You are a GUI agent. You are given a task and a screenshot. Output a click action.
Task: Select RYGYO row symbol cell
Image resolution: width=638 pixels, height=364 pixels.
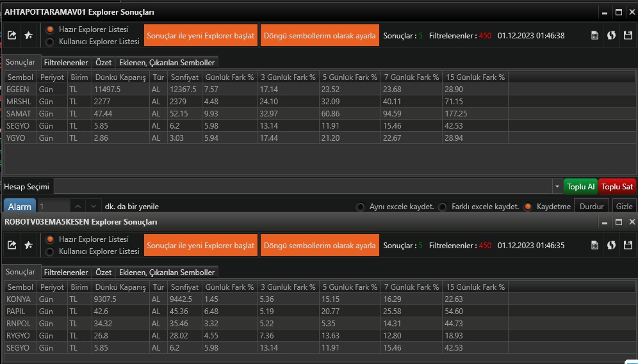[20, 336]
